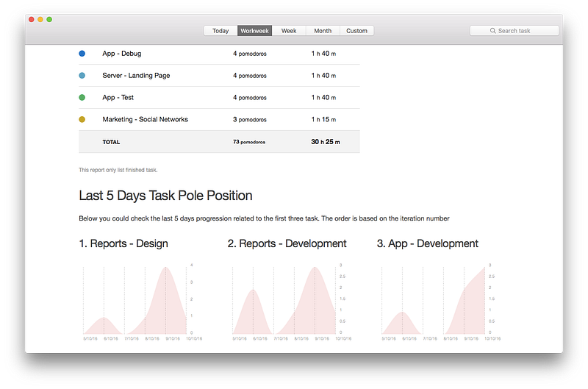Image resolution: width=588 pixels, height=389 pixels.
Task: Click the 4 pomodoros count for App - Debug
Action: click(x=250, y=54)
